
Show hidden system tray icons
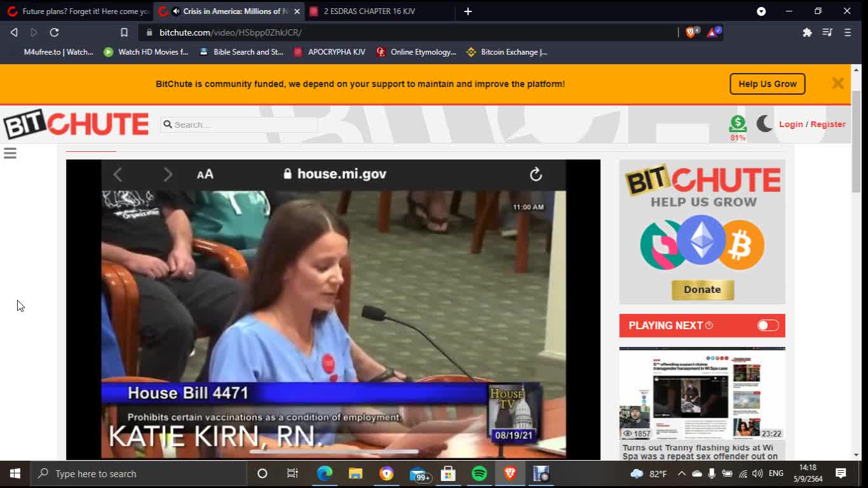(682, 474)
